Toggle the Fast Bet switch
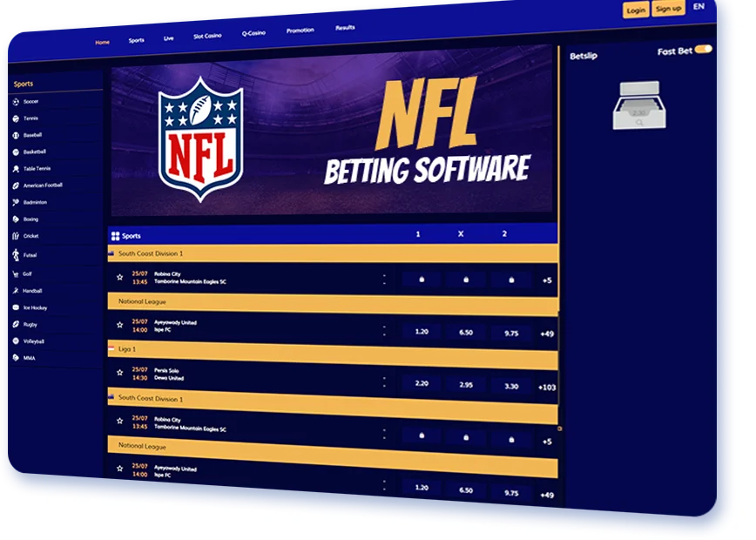 [704, 49]
